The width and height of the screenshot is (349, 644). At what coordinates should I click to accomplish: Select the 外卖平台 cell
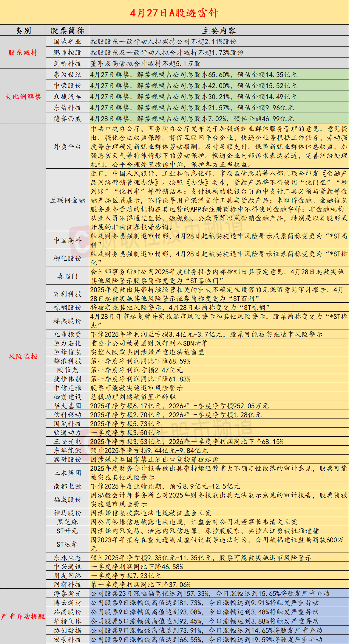click(x=67, y=147)
